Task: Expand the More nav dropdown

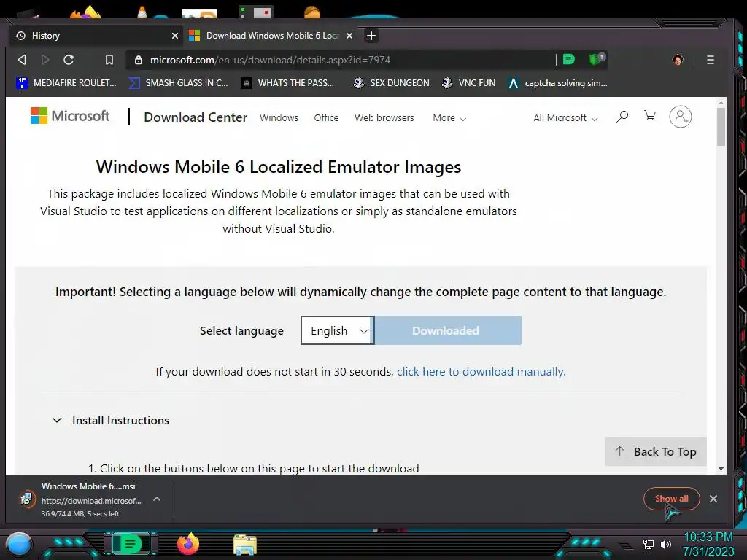Action: [x=449, y=117]
